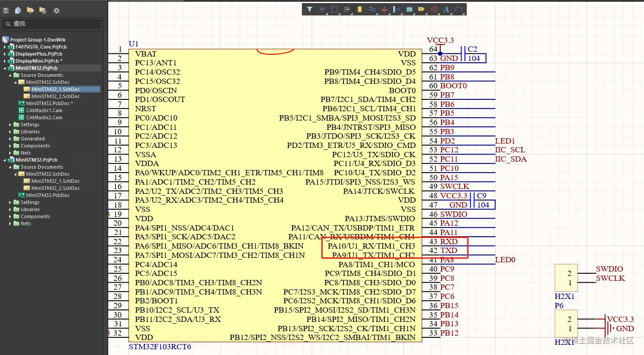Select the IIC_SDA net label

point(511,159)
